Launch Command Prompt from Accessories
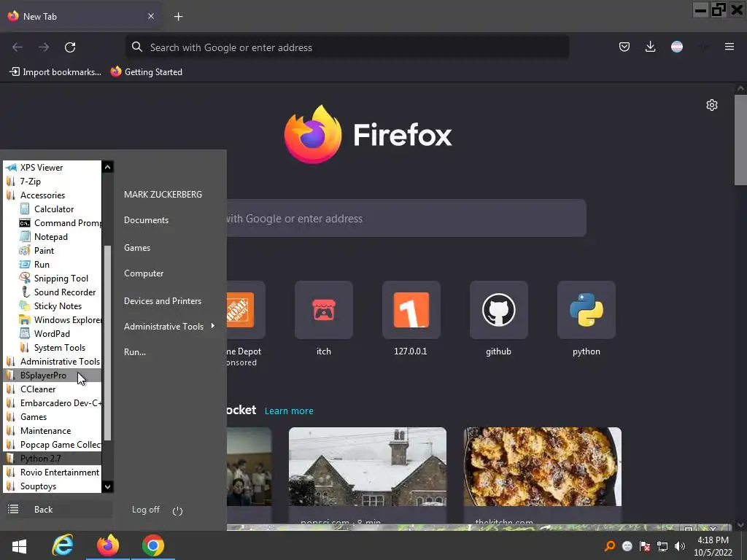Screen dimensions: 747x560 coord(60,223)
